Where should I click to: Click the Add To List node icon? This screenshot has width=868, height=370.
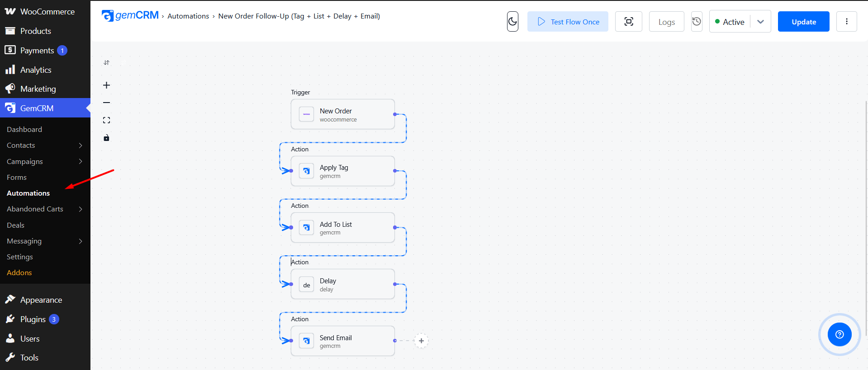(x=307, y=228)
